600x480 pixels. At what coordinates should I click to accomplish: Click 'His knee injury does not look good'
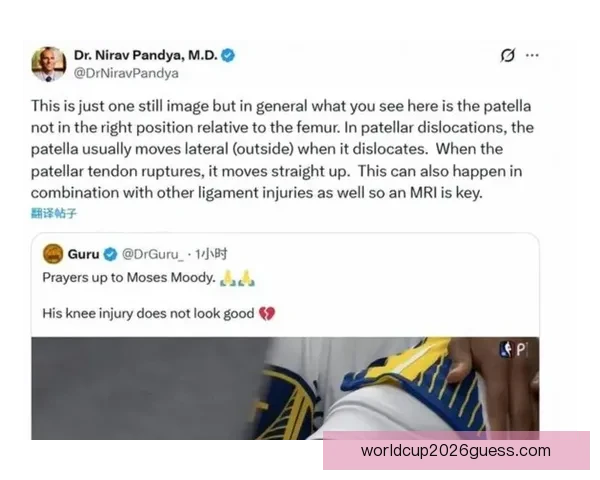pyautogui.click(x=148, y=313)
